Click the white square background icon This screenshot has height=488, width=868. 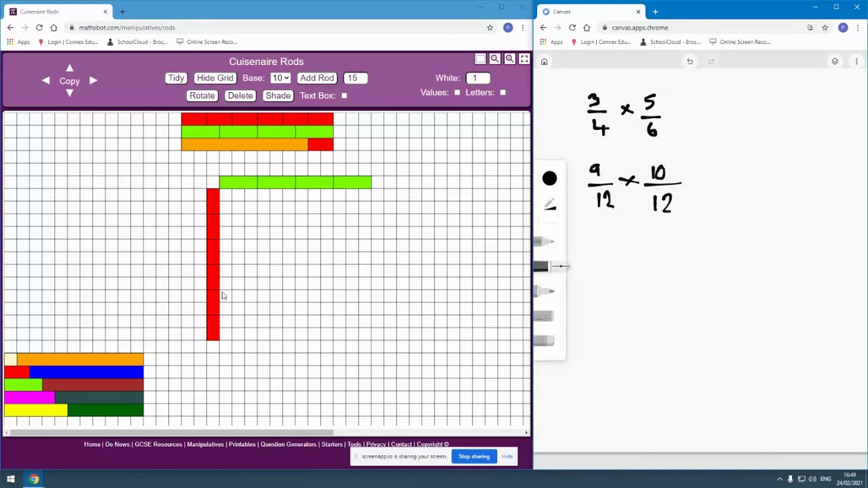[x=480, y=59]
